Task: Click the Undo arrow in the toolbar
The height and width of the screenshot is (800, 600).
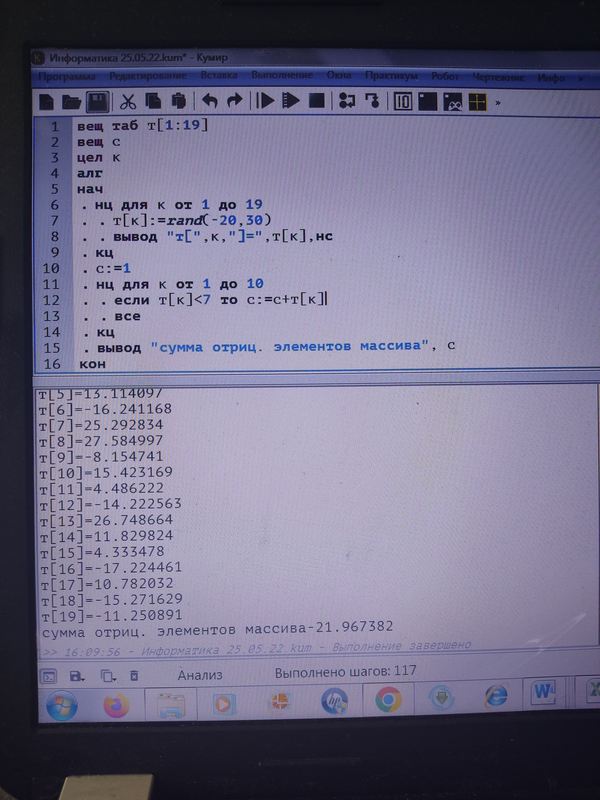Action: pyautogui.click(x=209, y=101)
